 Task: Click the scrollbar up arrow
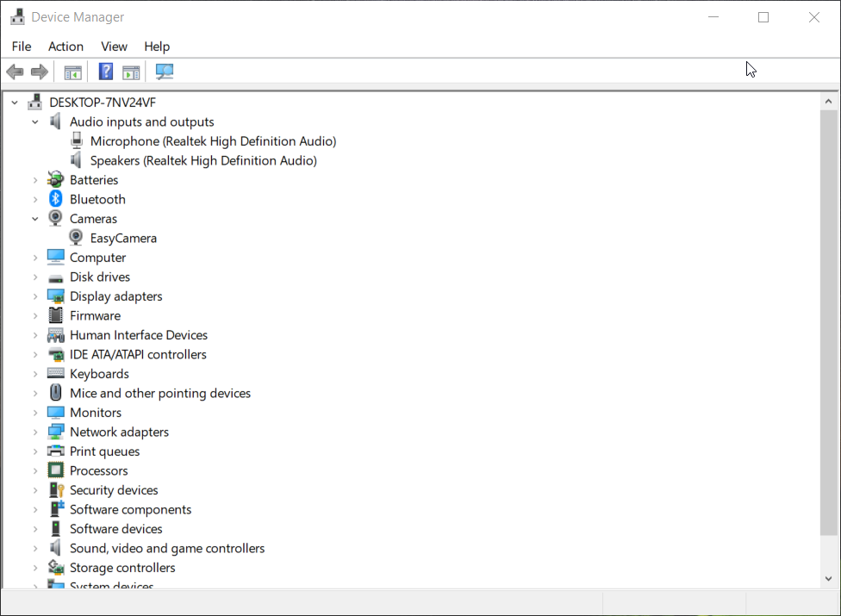828,102
